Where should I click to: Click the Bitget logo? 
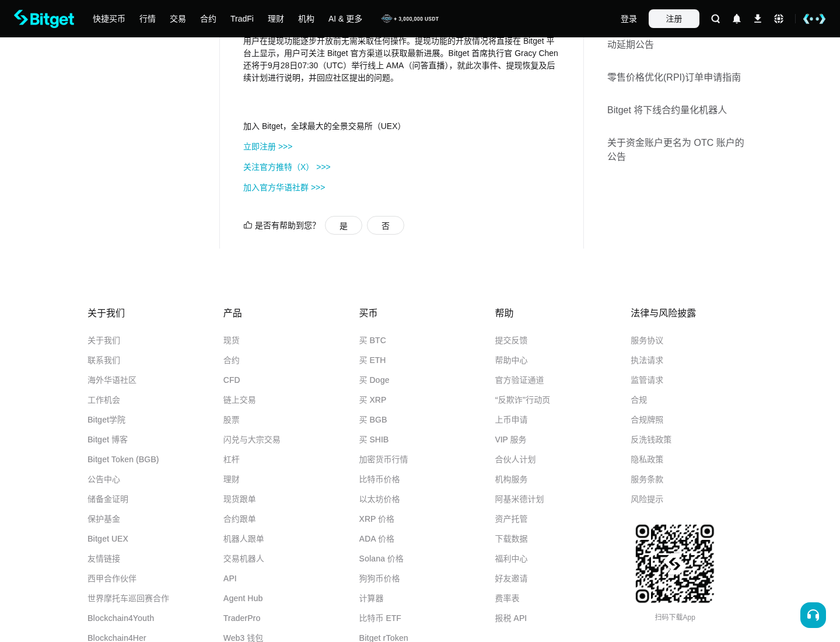point(44,19)
